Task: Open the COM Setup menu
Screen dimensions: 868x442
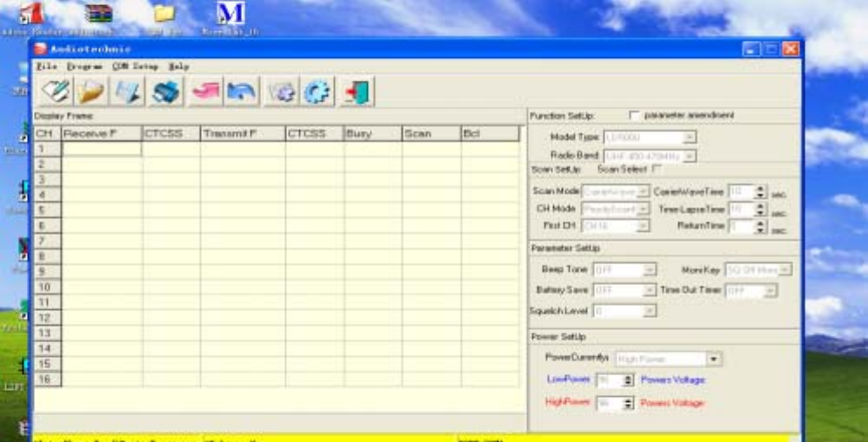Action: [135, 67]
